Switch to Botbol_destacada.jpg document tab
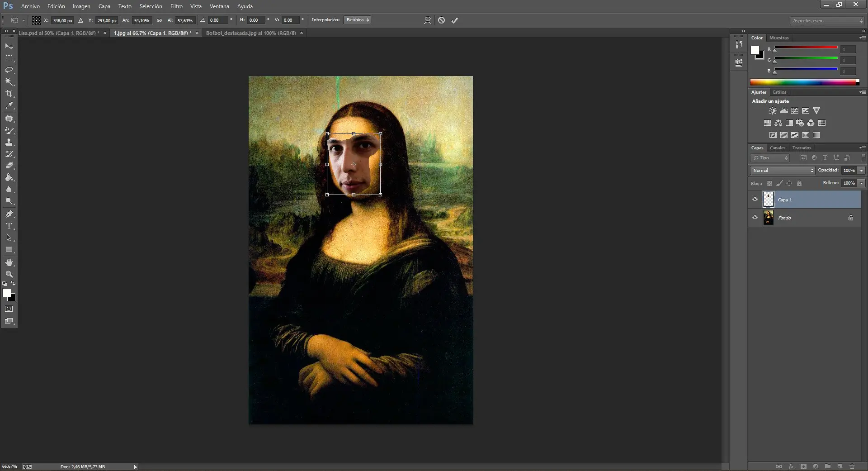Viewport: 868px width, 471px height. (251, 33)
